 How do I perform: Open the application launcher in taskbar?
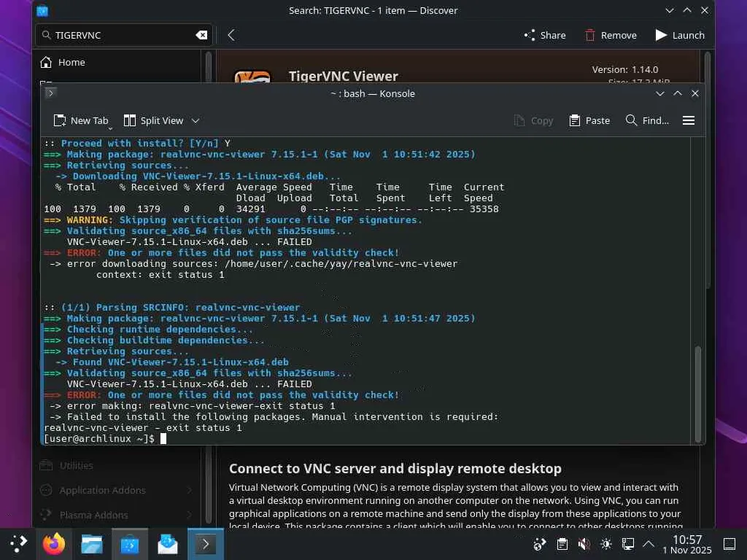[x=18, y=544]
